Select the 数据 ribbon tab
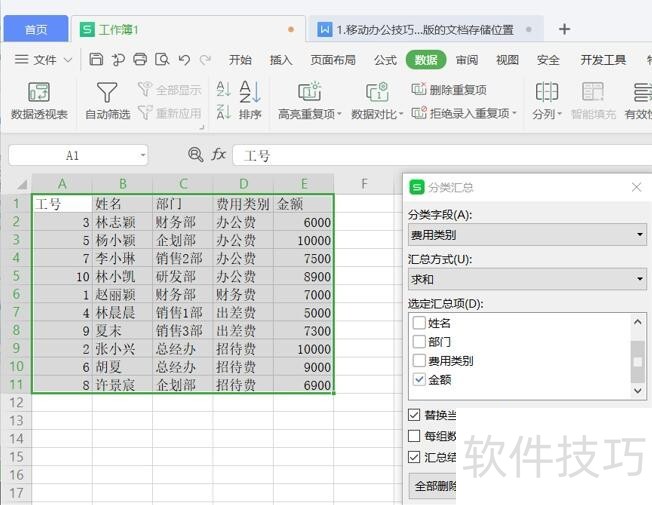 (426, 60)
